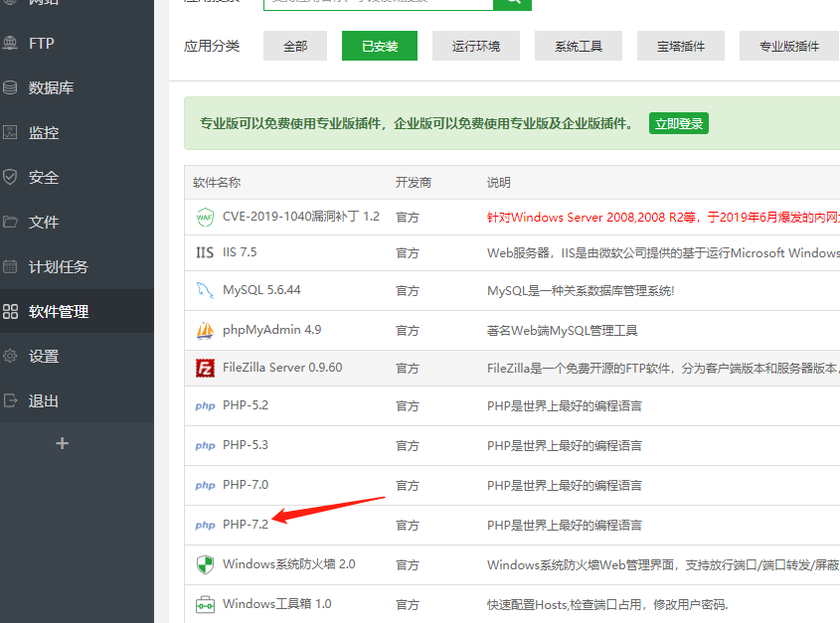
Task: Click 软件名称 column header
Action: 217,183
